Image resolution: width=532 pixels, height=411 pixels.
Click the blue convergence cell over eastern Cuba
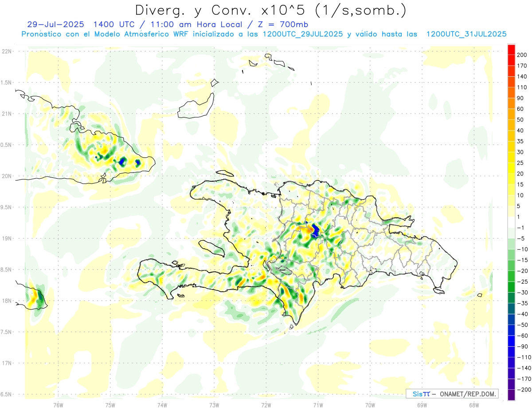point(122,161)
